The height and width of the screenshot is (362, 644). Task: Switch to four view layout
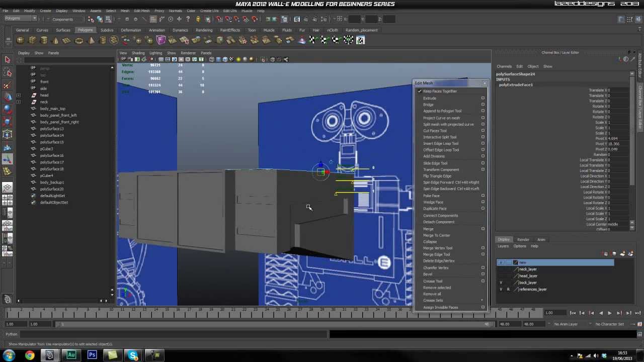point(8,200)
